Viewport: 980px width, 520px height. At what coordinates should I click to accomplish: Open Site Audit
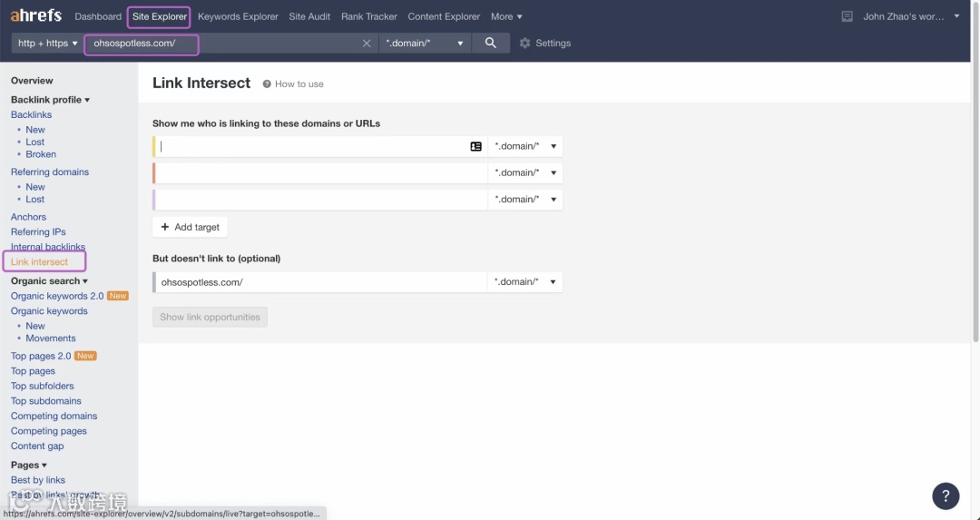click(x=309, y=17)
